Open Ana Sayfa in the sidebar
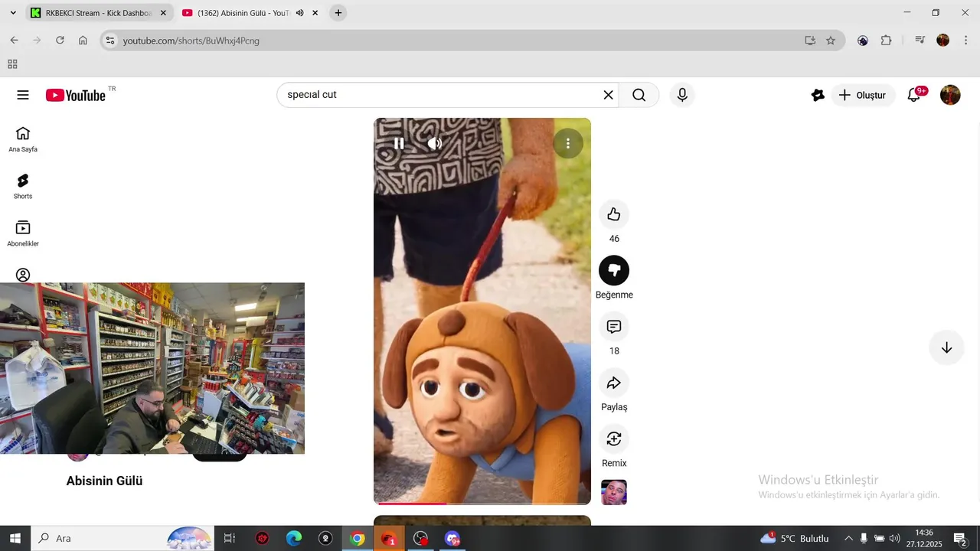 (23, 139)
